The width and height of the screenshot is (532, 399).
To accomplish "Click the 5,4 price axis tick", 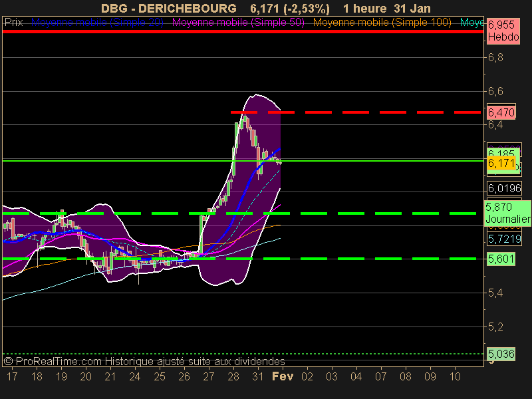I will pos(495,293).
